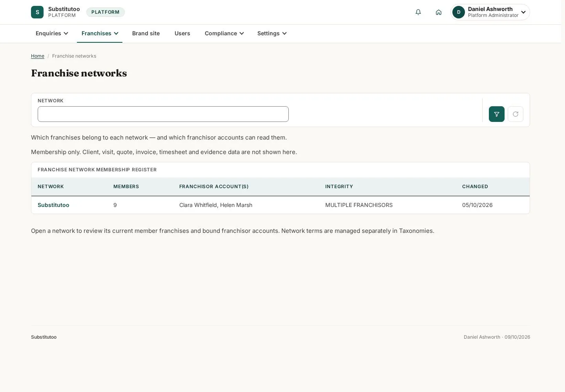Screen dimensions: 565x392
Task: Click the footer 'Daniel Ashworth · 09/10/2026' text
Action: click(x=497, y=337)
